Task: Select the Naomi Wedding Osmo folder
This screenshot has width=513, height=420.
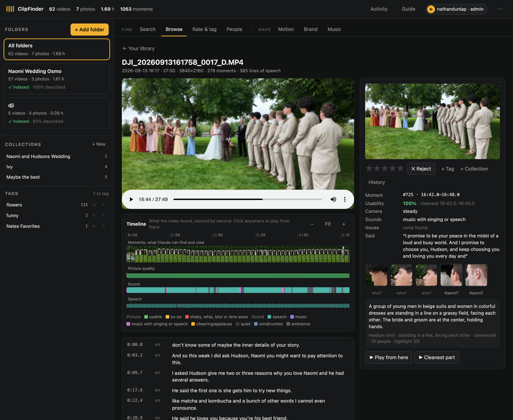Action: pyautogui.click(x=57, y=79)
